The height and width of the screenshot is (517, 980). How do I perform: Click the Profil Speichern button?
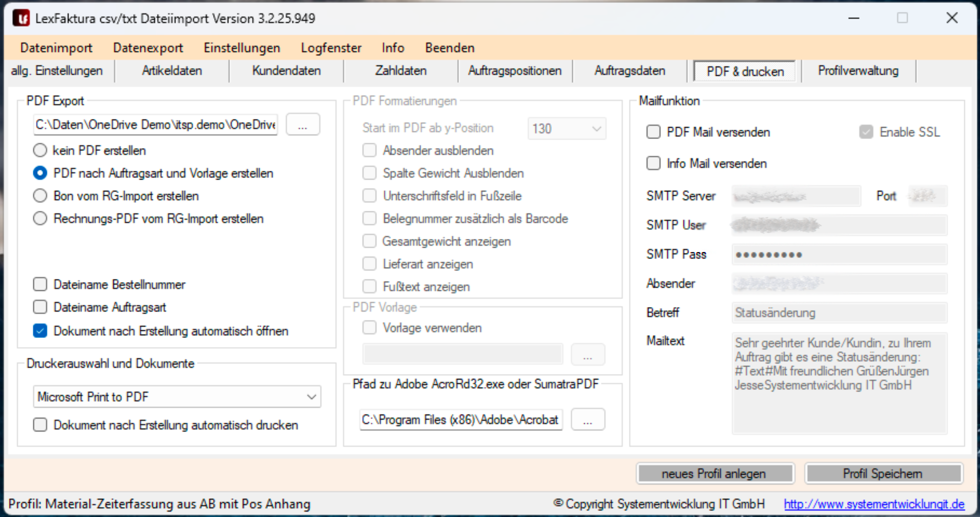click(x=882, y=474)
